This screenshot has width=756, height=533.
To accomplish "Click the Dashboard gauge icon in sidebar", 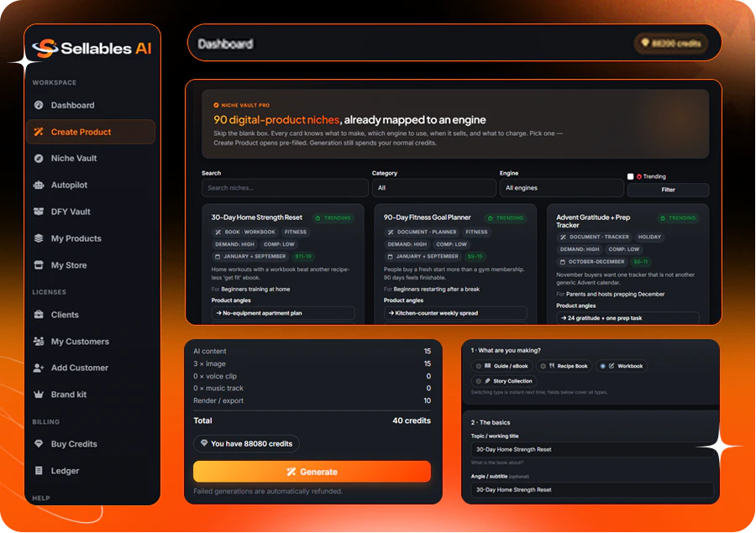I will click(39, 105).
